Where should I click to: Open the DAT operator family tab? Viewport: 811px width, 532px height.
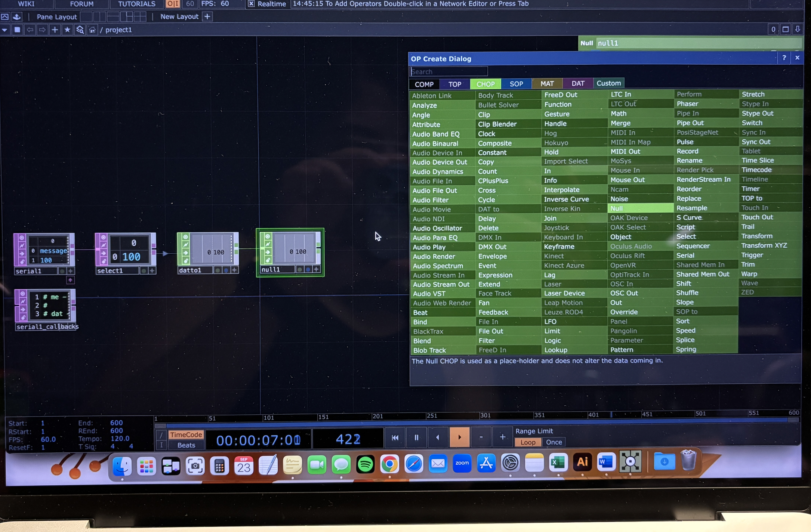tap(578, 83)
